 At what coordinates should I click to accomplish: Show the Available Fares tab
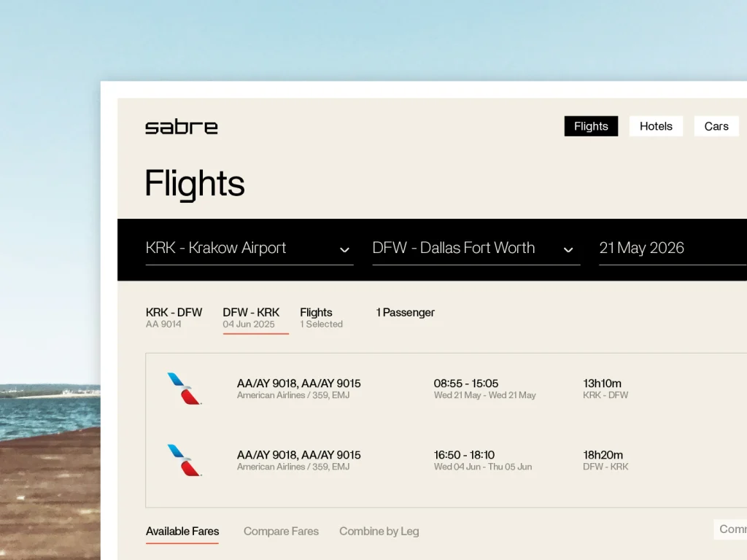[x=182, y=531]
